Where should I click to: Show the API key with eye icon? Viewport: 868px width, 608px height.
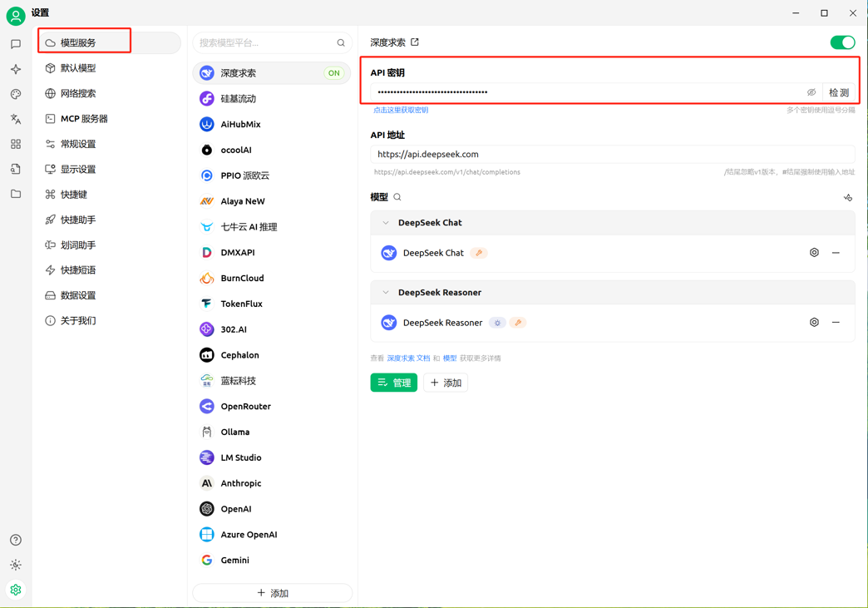pos(811,92)
